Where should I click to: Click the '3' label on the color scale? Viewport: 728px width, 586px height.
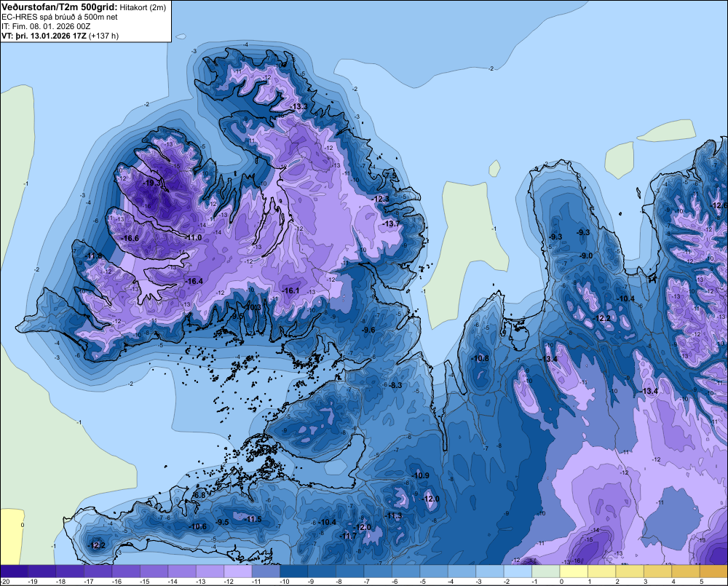(645, 582)
